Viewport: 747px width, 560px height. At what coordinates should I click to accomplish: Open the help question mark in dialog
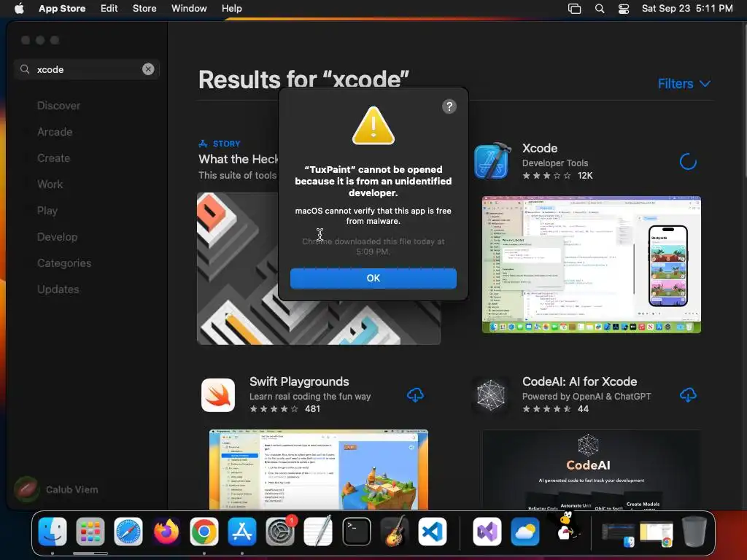(449, 106)
